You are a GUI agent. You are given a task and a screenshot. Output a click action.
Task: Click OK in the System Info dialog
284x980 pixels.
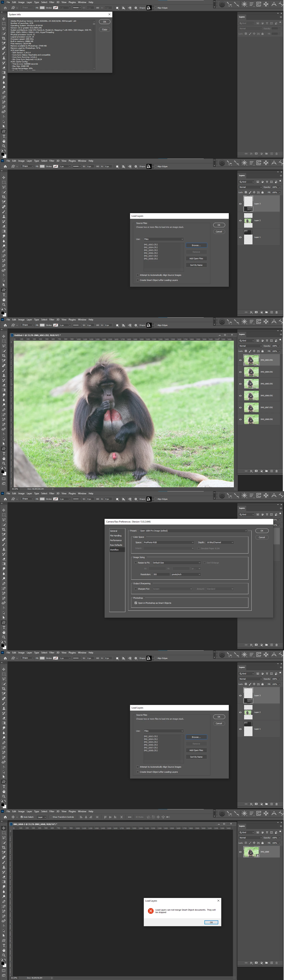(x=104, y=22)
